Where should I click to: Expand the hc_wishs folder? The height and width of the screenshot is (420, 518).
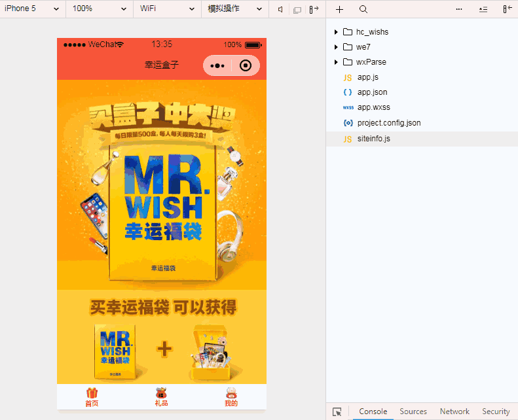336,32
